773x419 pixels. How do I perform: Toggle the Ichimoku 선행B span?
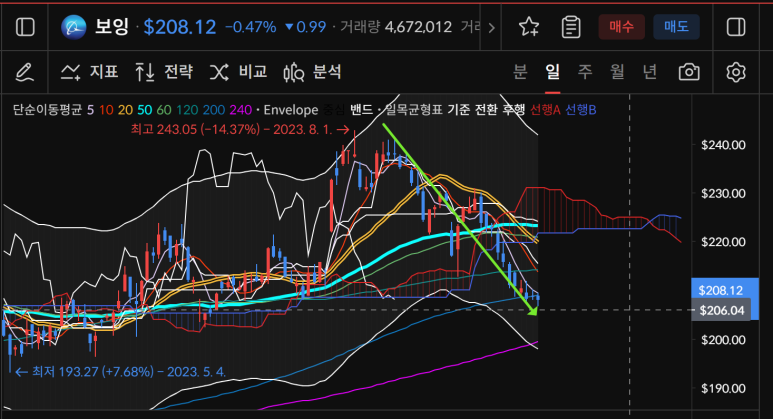click(581, 109)
